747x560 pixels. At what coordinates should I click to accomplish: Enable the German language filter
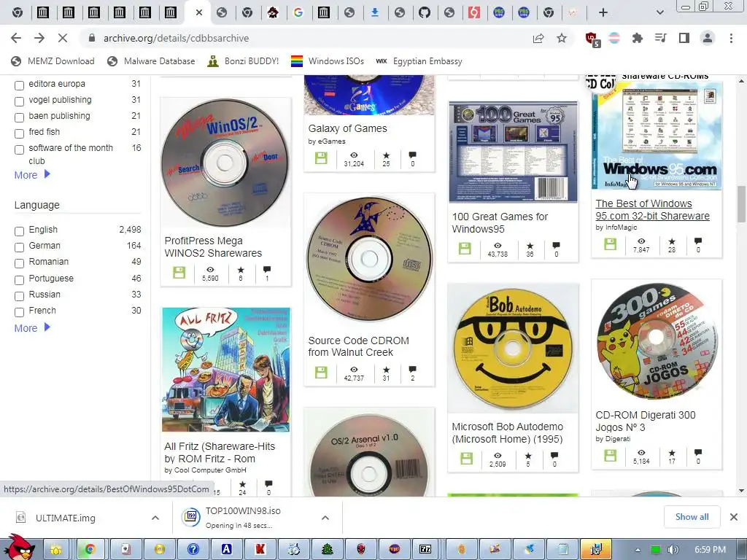pos(19,247)
